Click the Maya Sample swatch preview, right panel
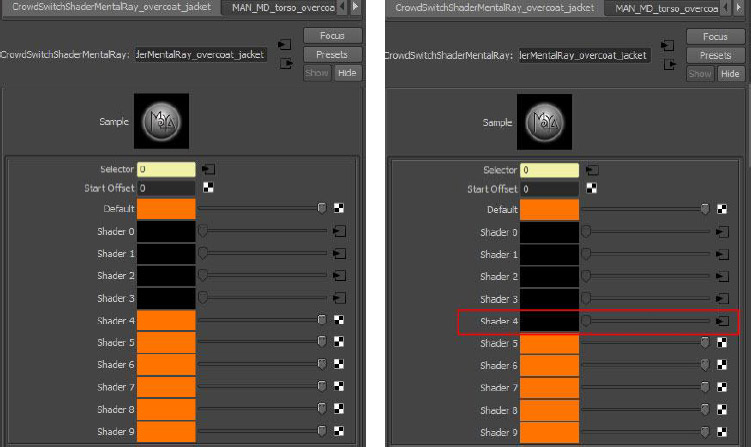751x447 pixels. pyautogui.click(x=545, y=122)
